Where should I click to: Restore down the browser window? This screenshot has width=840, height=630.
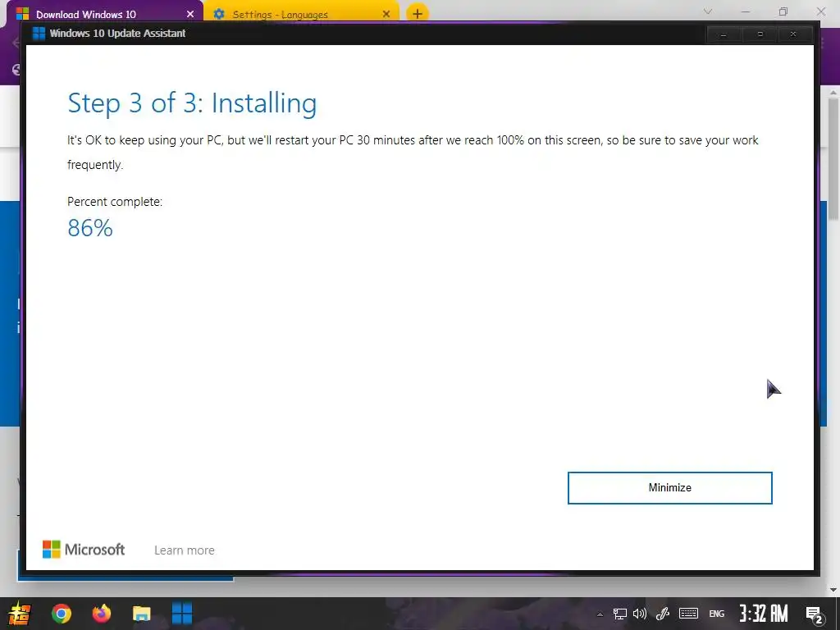click(x=783, y=11)
